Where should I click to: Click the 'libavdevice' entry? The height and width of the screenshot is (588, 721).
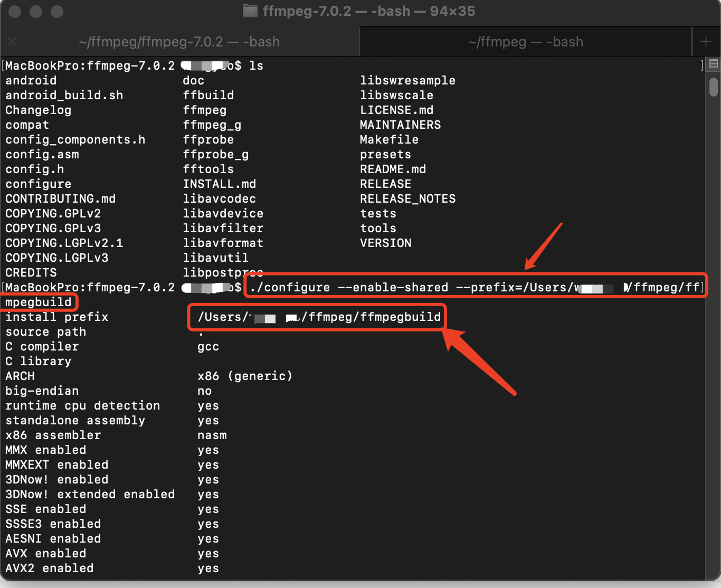pyautogui.click(x=223, y=214)
